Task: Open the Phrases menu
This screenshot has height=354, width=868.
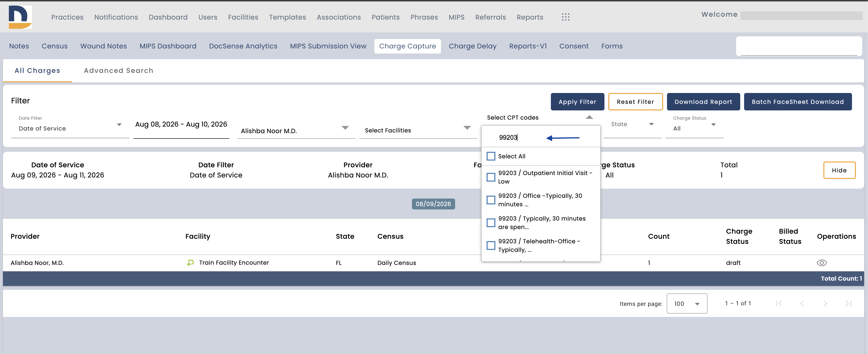Action: [x=424, y=17]
